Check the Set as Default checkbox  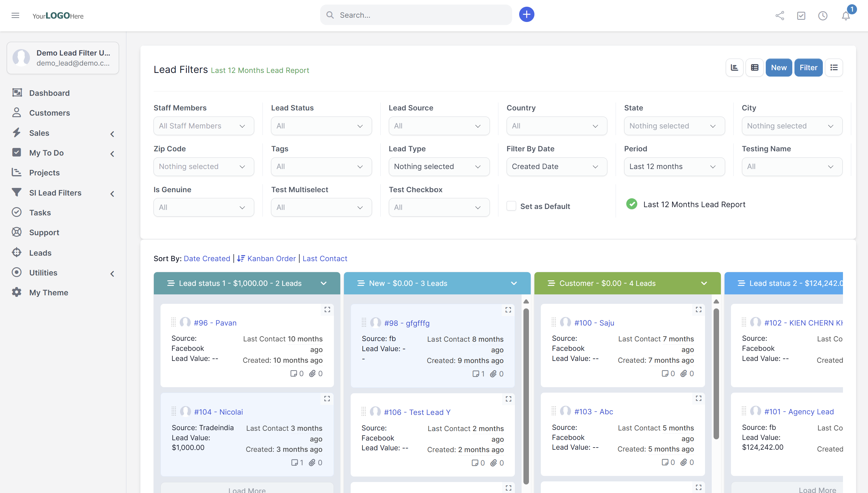(x=511, y=206)
